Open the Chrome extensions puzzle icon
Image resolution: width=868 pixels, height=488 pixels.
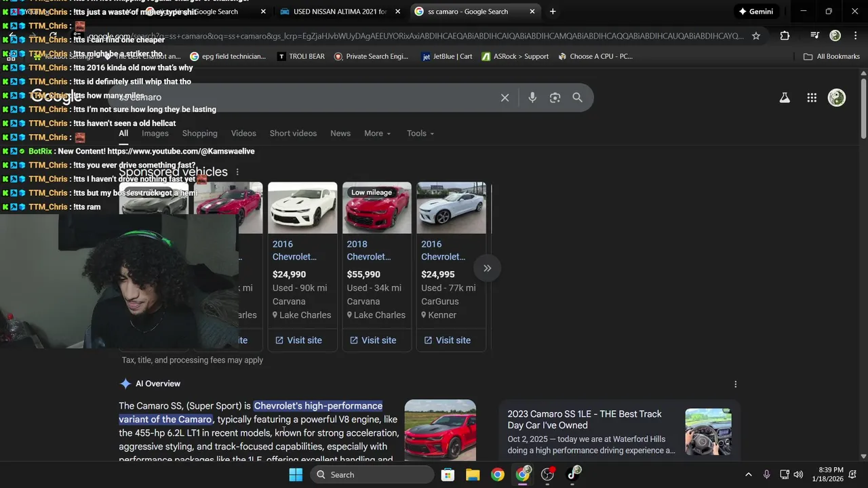point(785,36)
